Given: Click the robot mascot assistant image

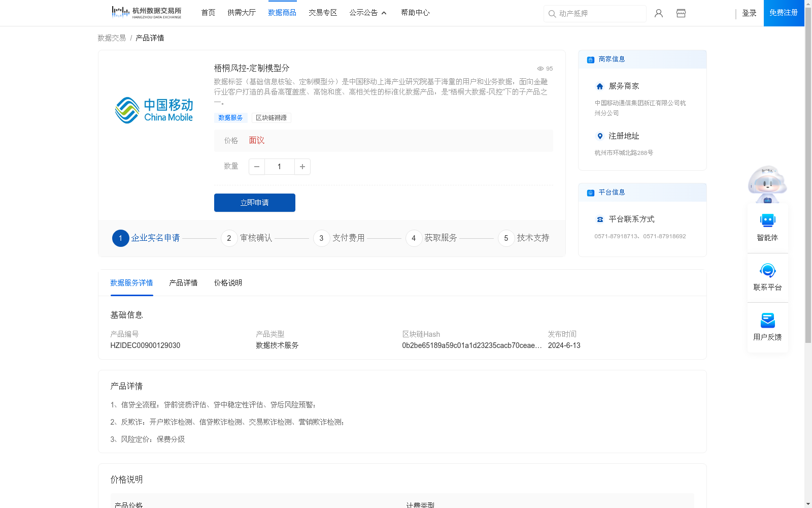Looking at the screenshot, I should tap(767, 184).
